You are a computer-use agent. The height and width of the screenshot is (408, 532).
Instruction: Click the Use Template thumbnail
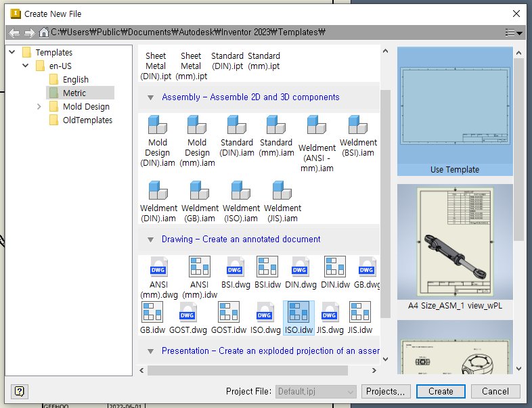click(x=455, y=111)
